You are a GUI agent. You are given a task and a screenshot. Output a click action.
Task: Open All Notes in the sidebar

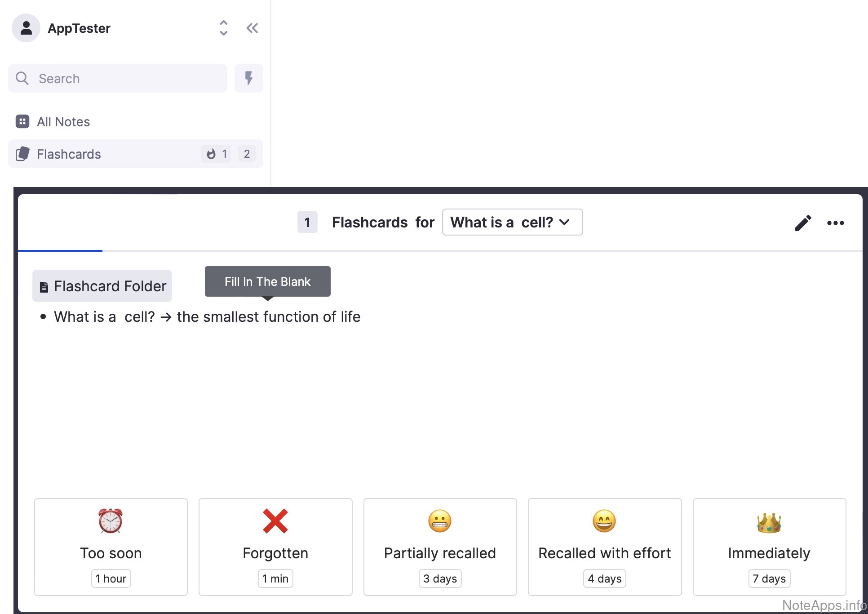63,122
